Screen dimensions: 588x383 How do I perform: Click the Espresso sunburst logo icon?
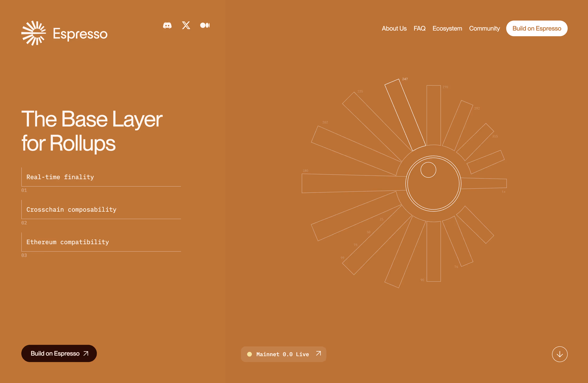pos(34,33)
